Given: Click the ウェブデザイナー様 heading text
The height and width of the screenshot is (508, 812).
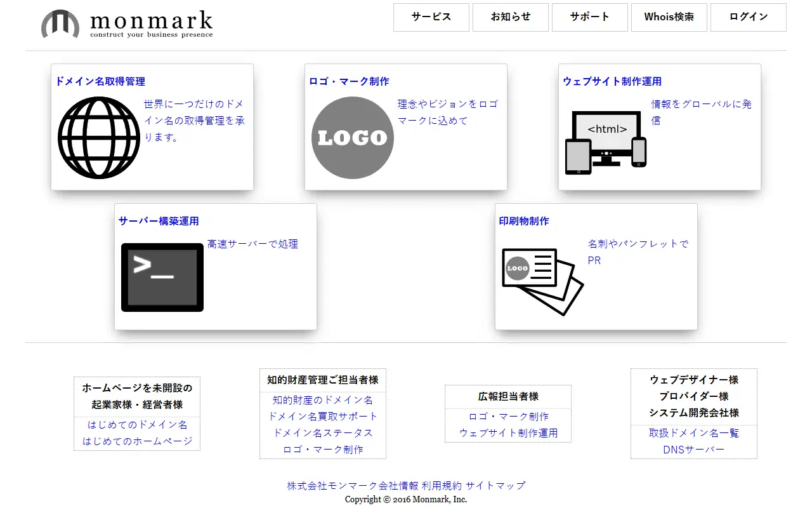Looking at the screenshot, I should coord(694,380).
